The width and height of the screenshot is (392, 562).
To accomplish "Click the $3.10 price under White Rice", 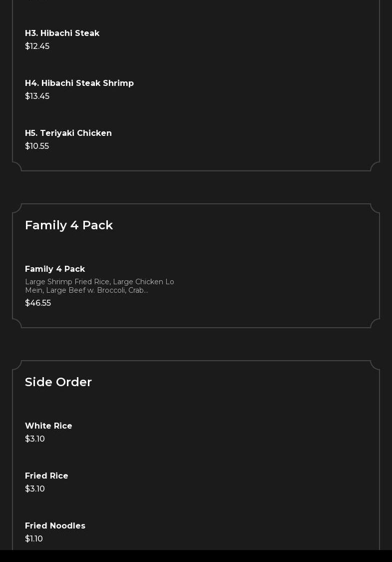I will 35,439.
